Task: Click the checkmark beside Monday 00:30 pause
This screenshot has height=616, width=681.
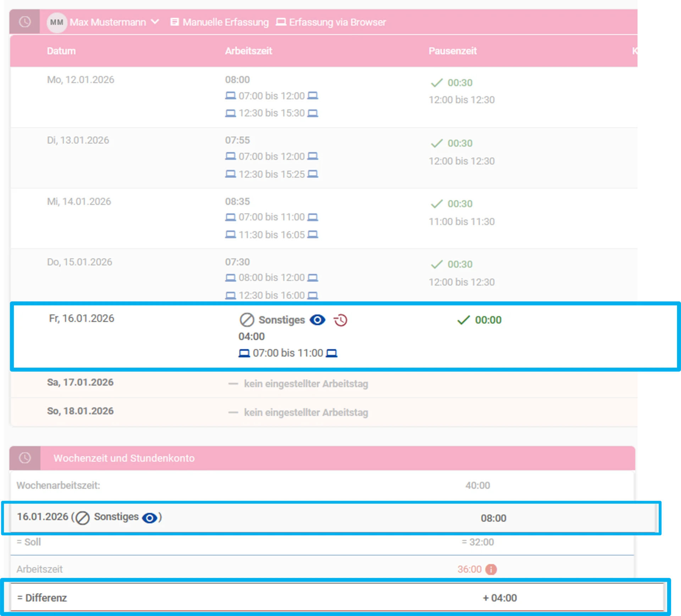Action: click(x=437, y=83)
